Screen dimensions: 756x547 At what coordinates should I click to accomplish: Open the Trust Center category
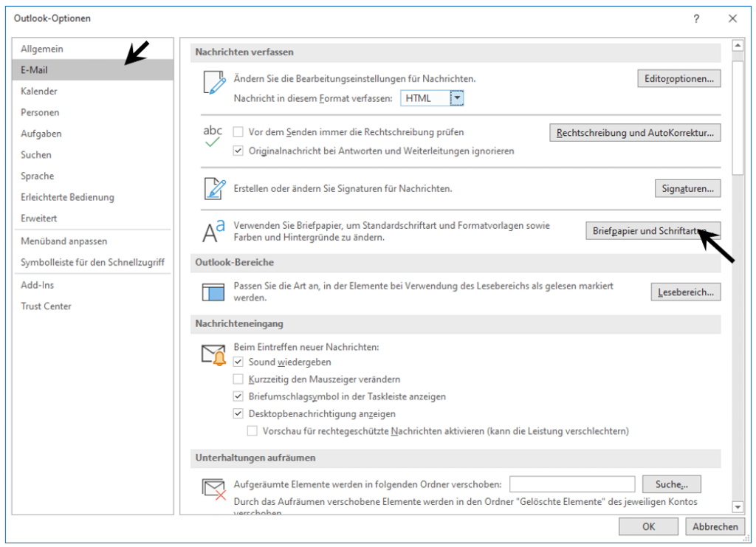tap(92, 306)
